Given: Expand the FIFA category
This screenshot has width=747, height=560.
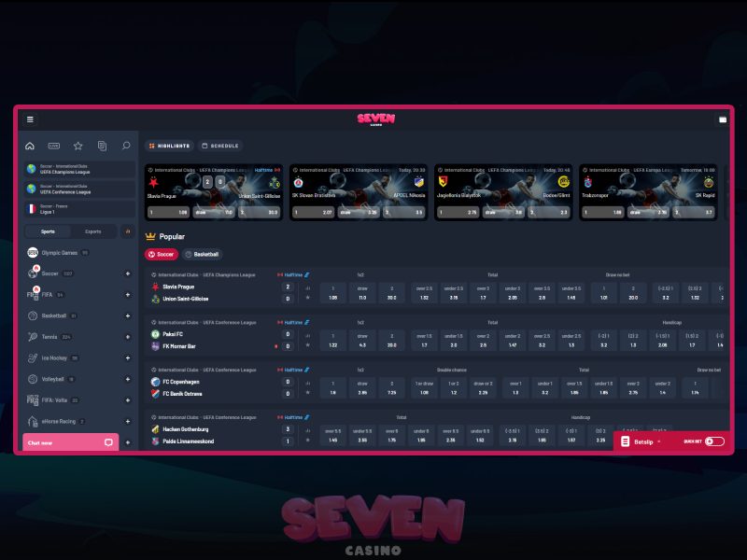Looking at the screenshot, I should pos(128,295).
